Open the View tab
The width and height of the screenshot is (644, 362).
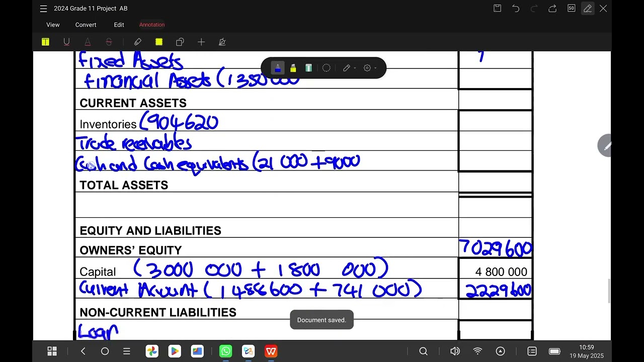(x=53, y=25)
